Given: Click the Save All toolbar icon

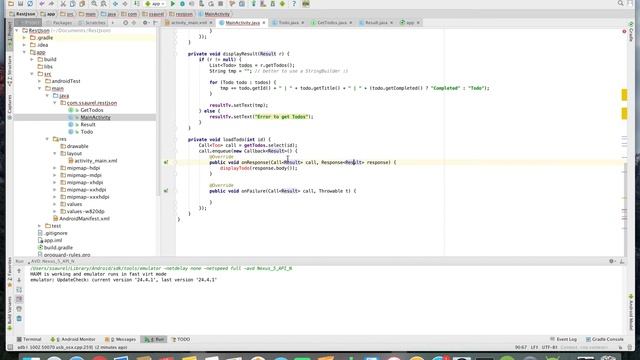Looking at the screenshot, I should pos(20,4).
